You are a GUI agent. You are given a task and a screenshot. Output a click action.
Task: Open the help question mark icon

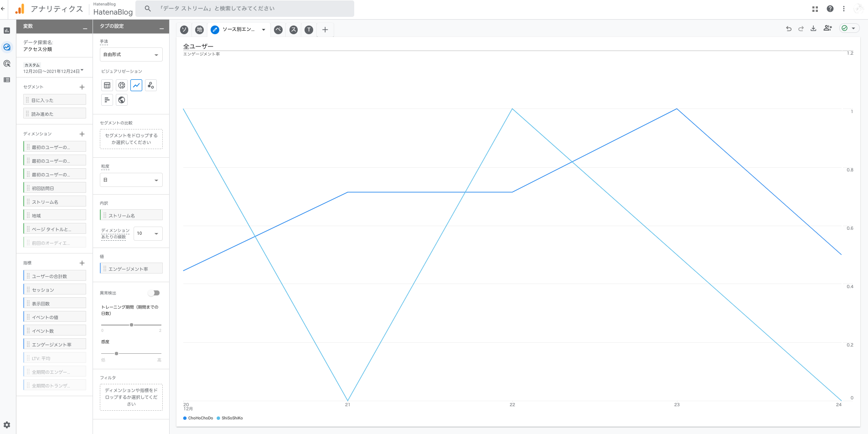click(x=830, y=9)
